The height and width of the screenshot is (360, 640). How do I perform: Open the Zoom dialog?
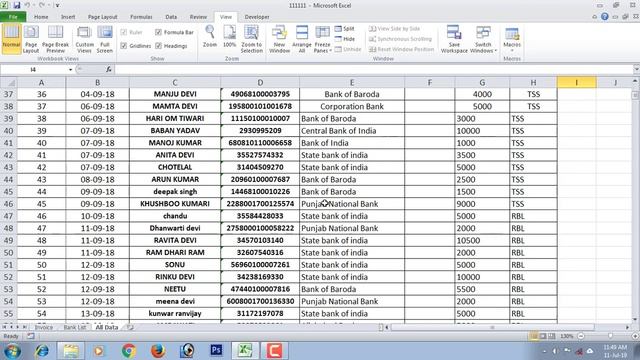(210, 37)
